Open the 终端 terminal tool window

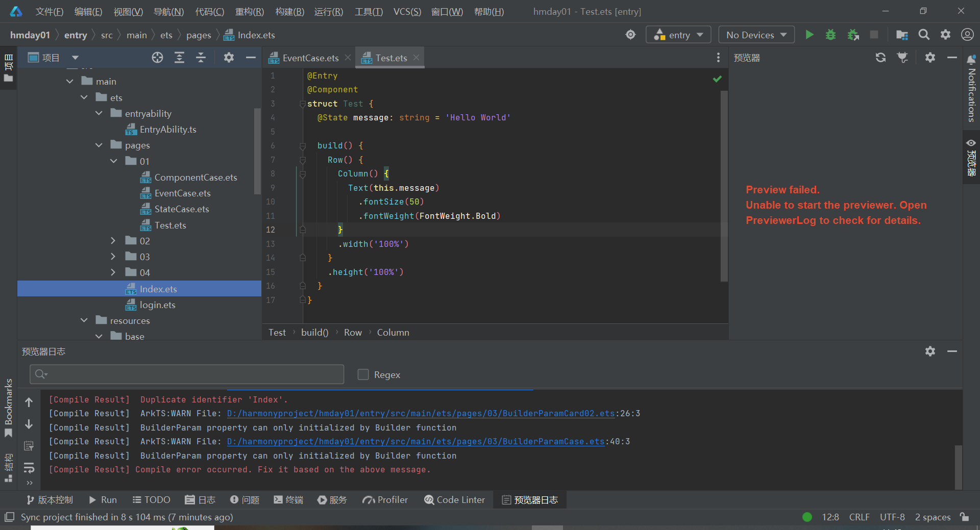(x=288, y=500)
